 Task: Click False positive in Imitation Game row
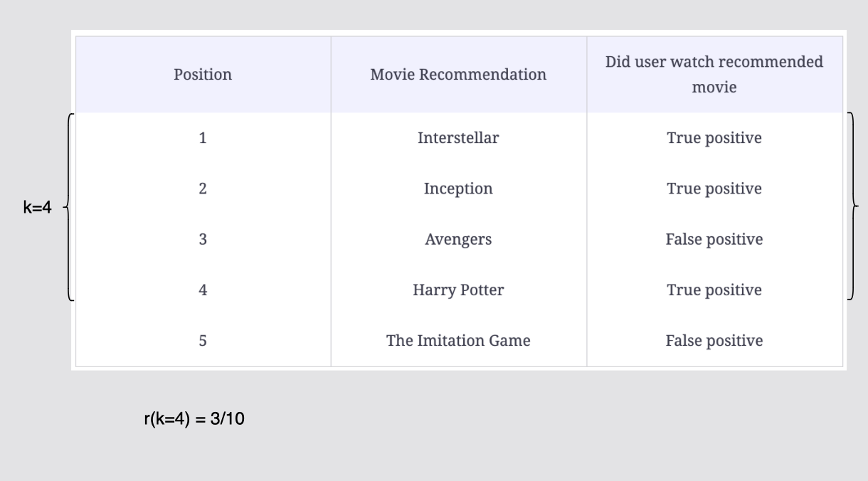(714, 341)
